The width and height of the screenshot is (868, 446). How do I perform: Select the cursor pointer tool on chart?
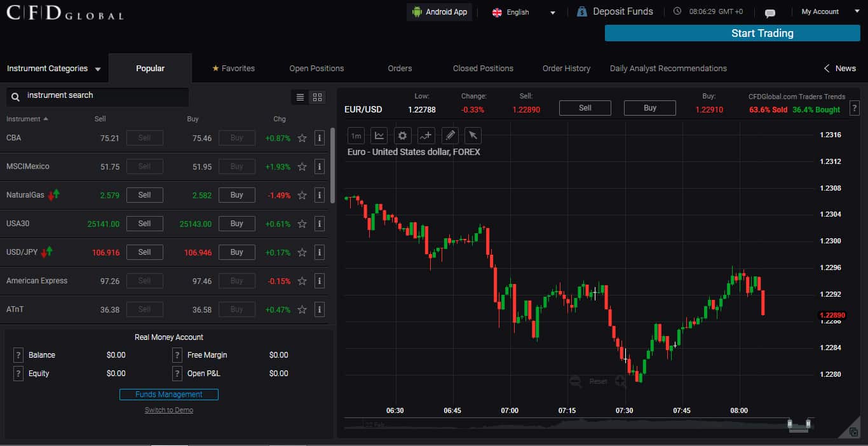(473, 135)
